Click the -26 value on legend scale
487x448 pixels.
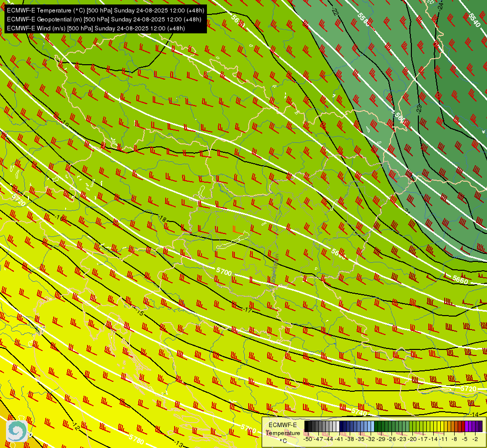[391, 439]
